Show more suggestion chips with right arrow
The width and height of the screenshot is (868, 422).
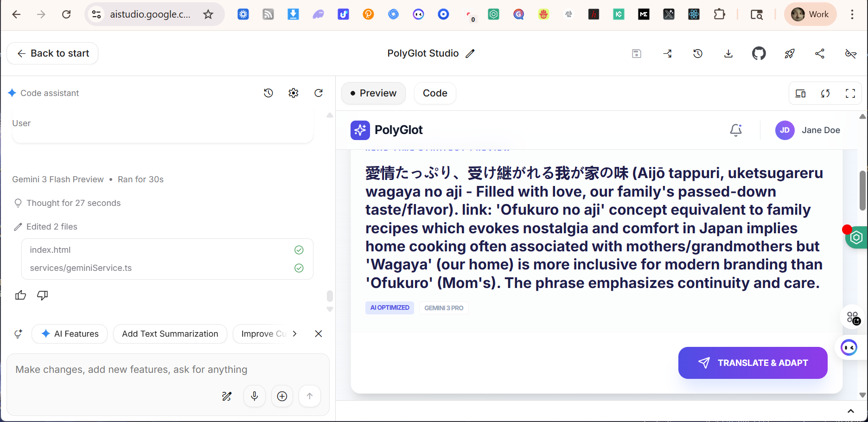294,334
